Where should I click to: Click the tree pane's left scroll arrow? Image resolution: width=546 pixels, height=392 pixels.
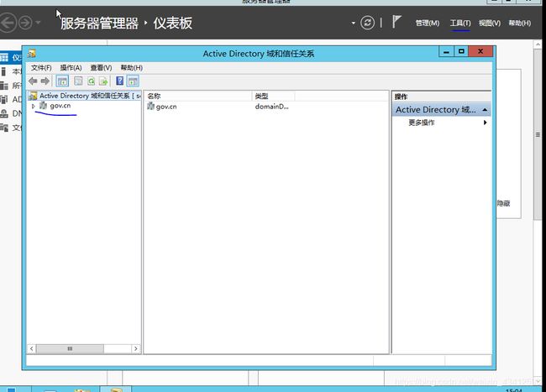pos(32,348)
